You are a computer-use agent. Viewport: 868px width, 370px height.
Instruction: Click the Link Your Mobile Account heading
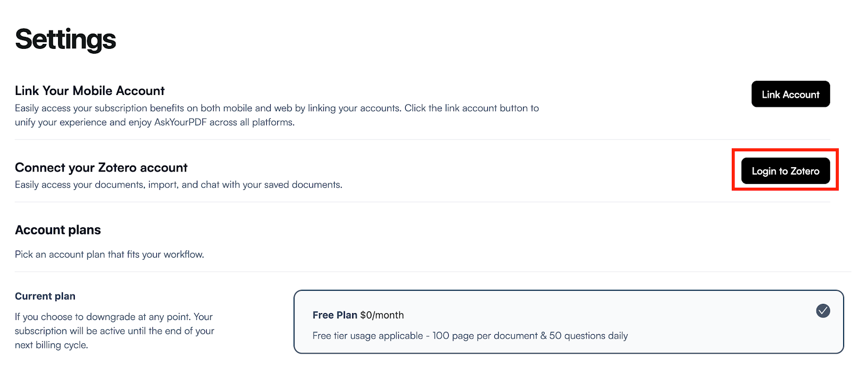click(x=90, y=91)
